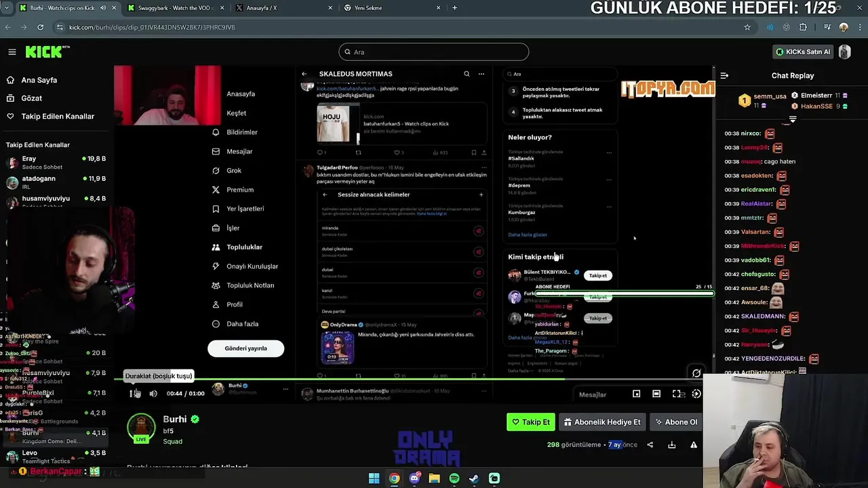Click the SKALEDMANN username in chat
This screenshot has width=868, height=488.
coord(763,317)
